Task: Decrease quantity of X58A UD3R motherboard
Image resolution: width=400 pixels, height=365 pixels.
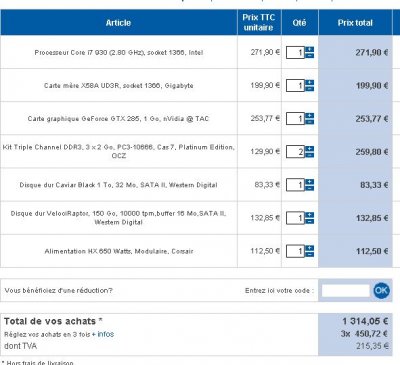Action: pyautogui.click(x=310, y=88)
